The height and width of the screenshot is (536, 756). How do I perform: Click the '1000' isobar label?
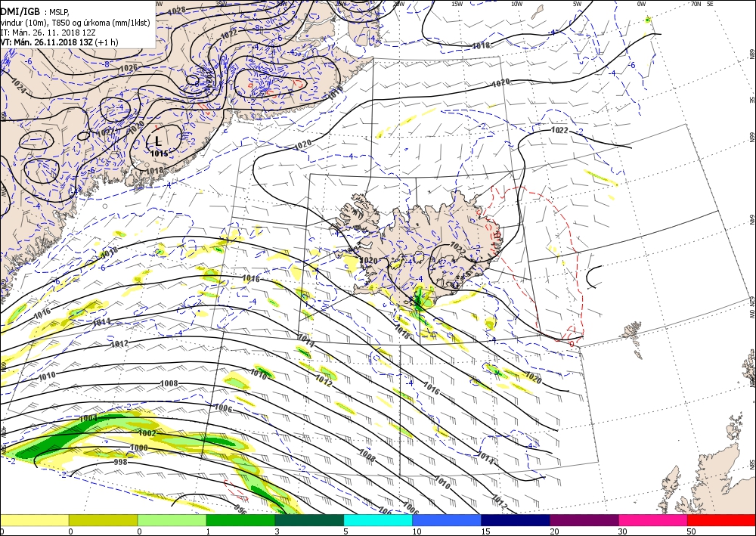(139, 448)
